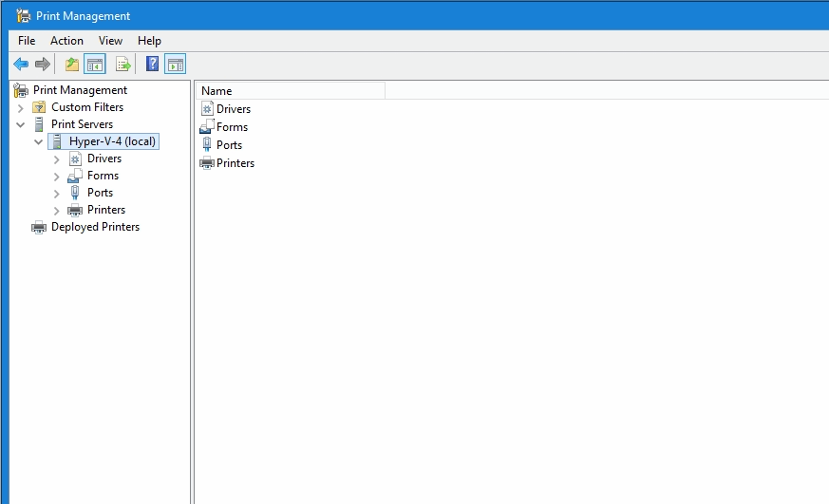Click the Drivers icon in the list pane

tap(207, 109)
